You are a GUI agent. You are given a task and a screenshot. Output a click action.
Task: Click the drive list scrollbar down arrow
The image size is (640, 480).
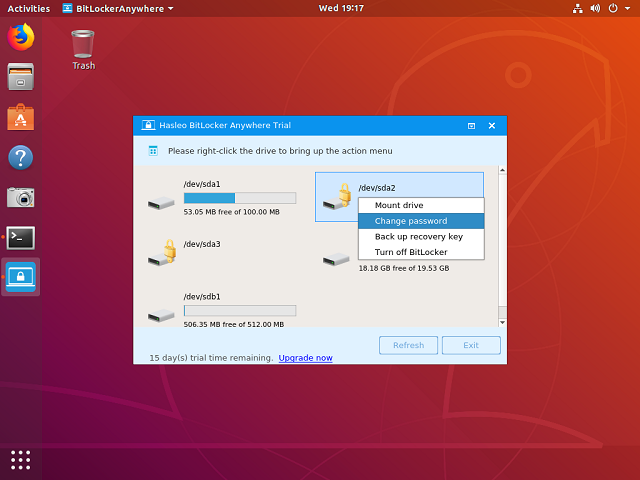pos(502,322)
